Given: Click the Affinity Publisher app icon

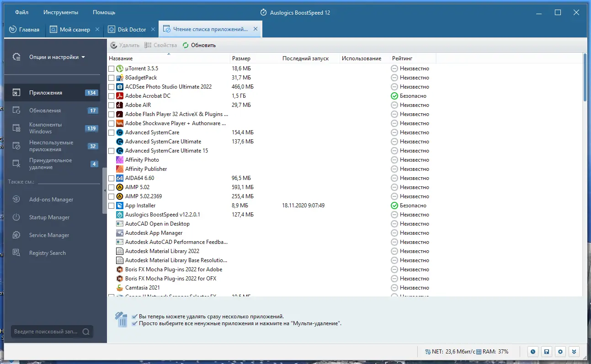Looking at the screenshot, I should pos(119,169).
